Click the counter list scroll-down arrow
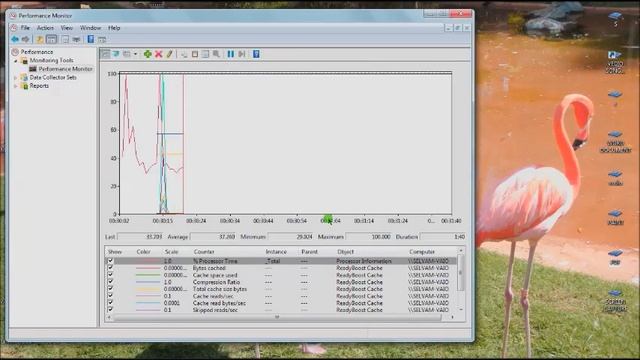This screenshot has height=360, width=640. click(461, 310)
